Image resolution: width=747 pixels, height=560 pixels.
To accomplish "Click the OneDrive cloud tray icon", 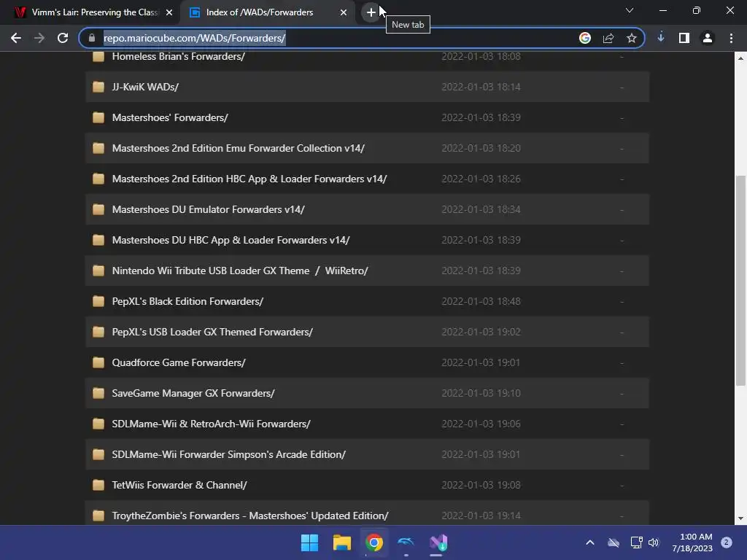I will click(614, 542).
